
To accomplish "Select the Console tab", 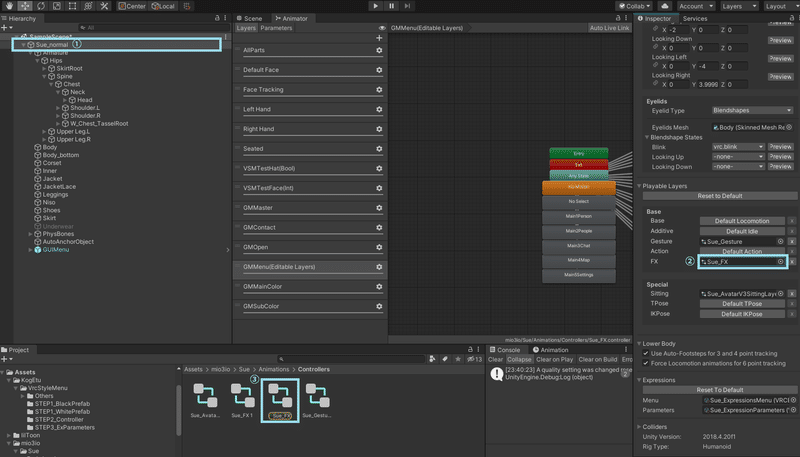I will coord(505,350).
